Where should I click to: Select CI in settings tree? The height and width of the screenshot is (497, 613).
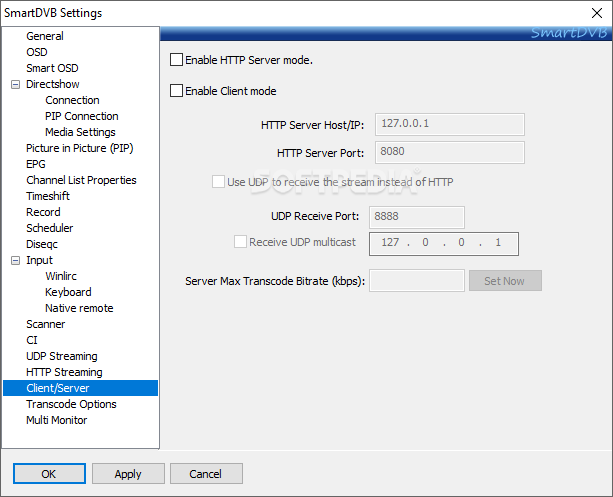[32, 340]
